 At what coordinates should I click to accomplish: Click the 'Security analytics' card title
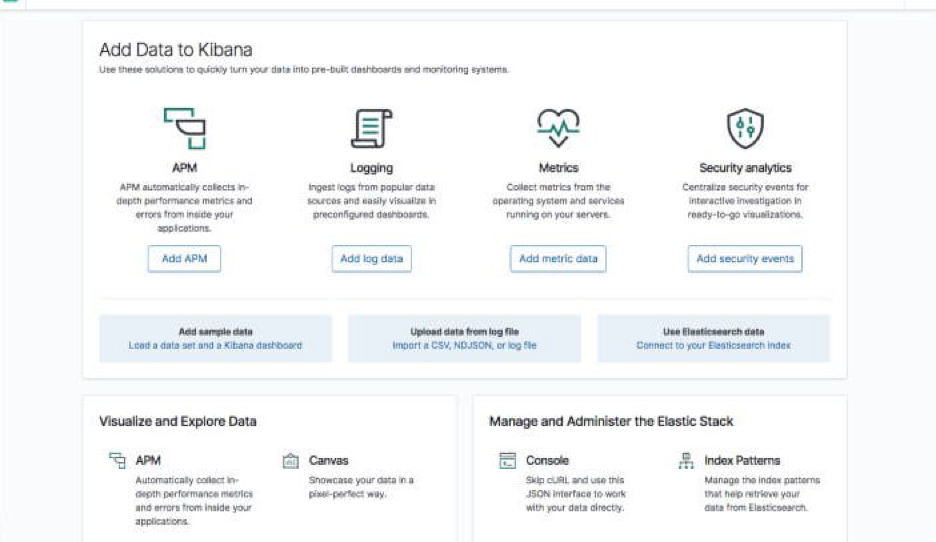click(x=745, y=168)
